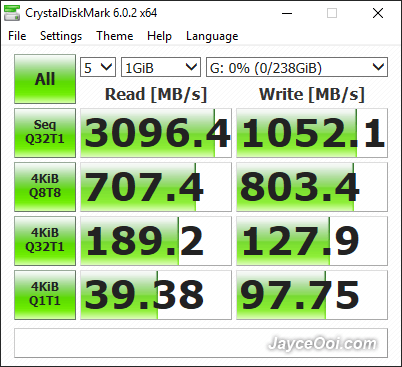Open the drive selection dropdown for G:
This screenshot has width=402, height=367.
point(297,67)
